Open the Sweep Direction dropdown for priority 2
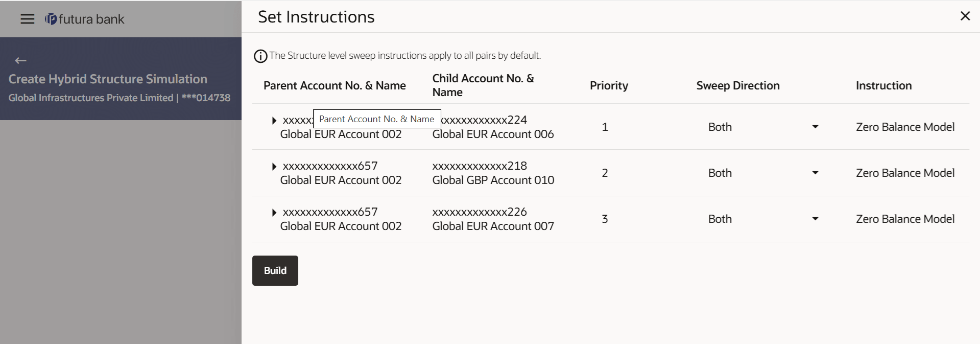This screenshot has height=344, width=980. tap(815, 173)
